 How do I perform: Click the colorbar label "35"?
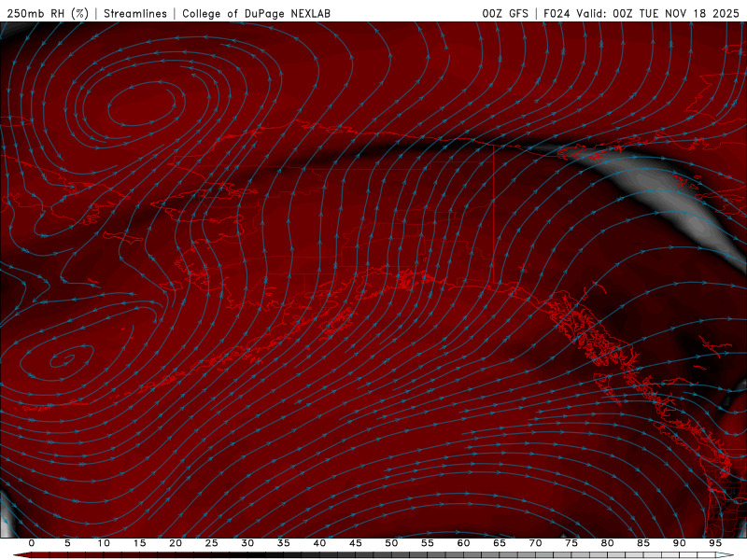284,543
